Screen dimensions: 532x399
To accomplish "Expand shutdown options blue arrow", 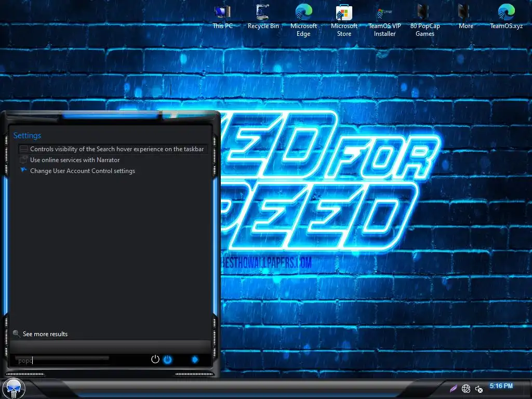I will tap(195, 360).
